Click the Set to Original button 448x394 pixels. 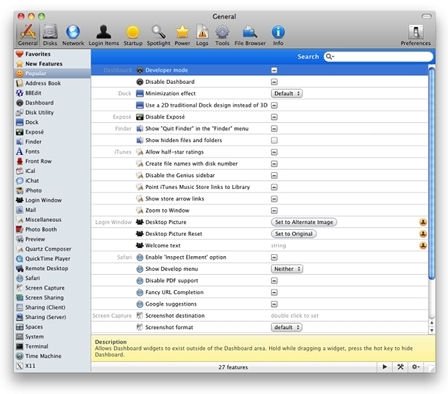(x=293, y=234)
